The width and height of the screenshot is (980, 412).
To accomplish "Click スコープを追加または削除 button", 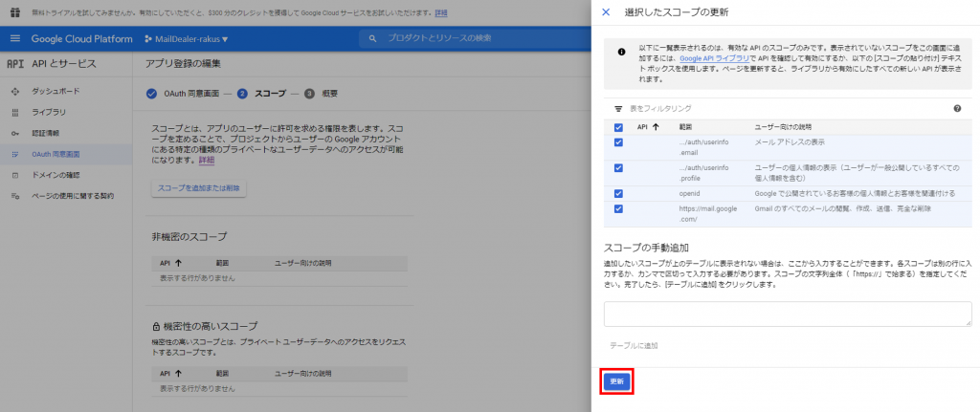I will coord(199,188).
